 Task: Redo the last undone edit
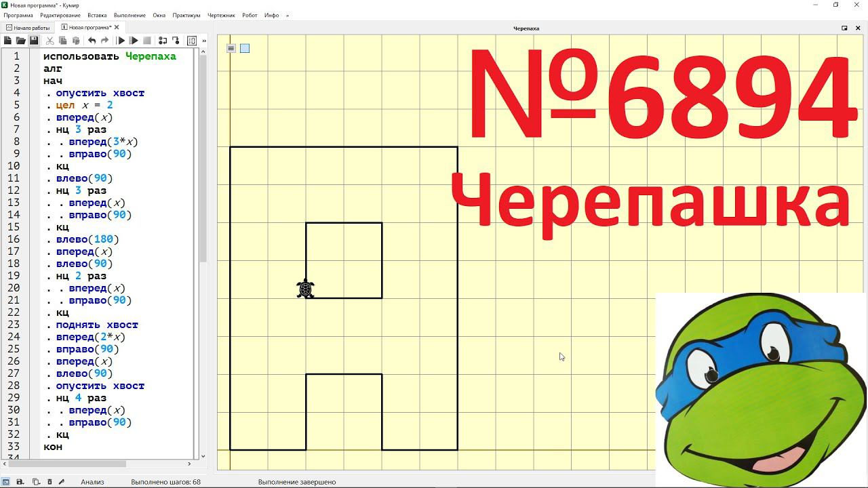click(104, 41)
